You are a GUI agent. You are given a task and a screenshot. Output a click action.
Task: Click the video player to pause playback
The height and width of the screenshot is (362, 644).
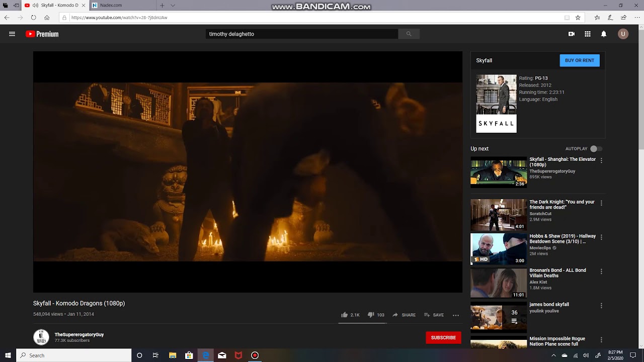[x=248, y=172]
